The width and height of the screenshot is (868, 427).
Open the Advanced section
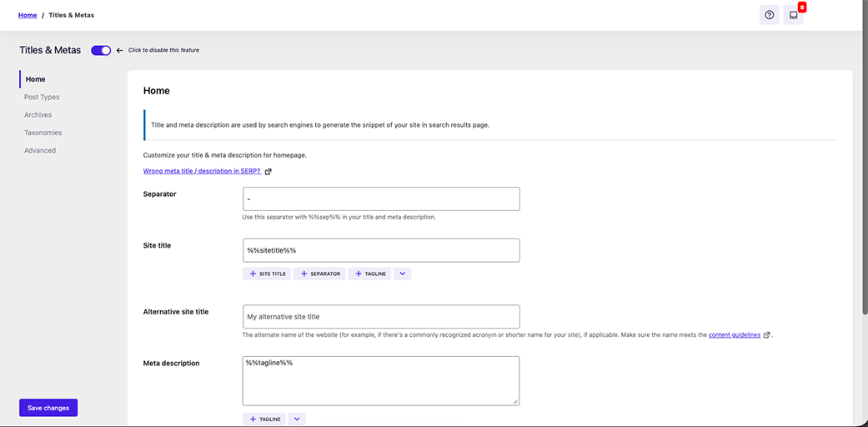coord(40,150)
